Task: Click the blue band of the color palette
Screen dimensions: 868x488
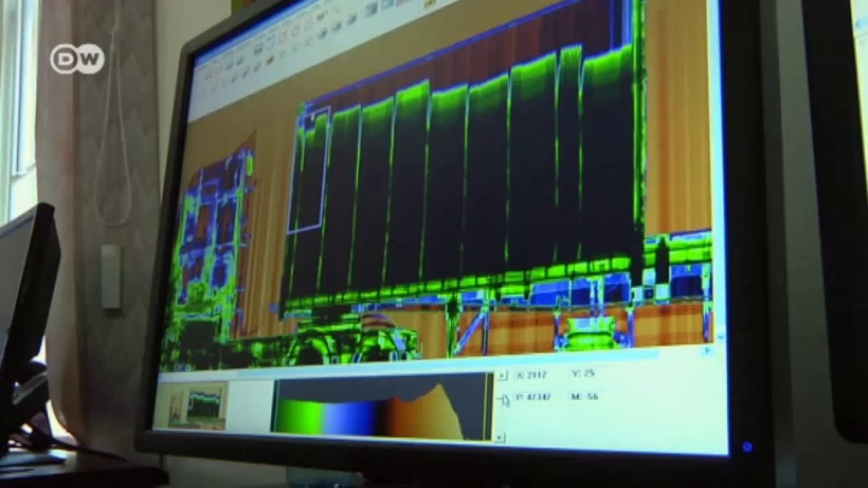Action: (351, 418)
